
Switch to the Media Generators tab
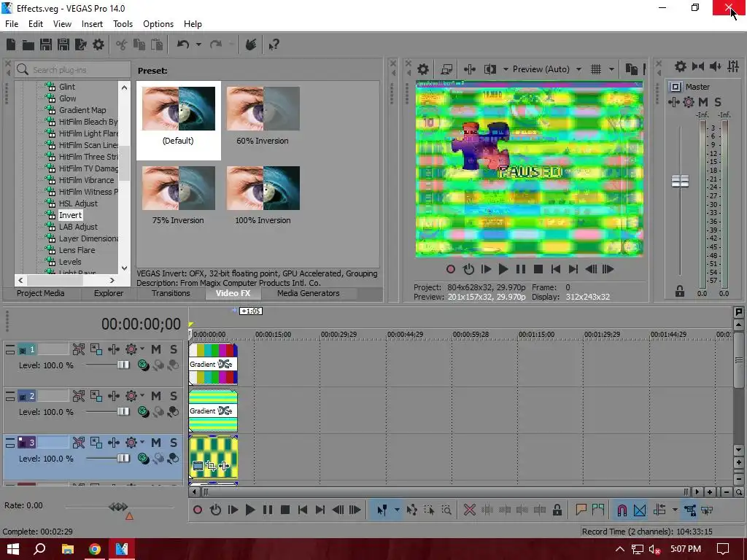tap(309, 293)
